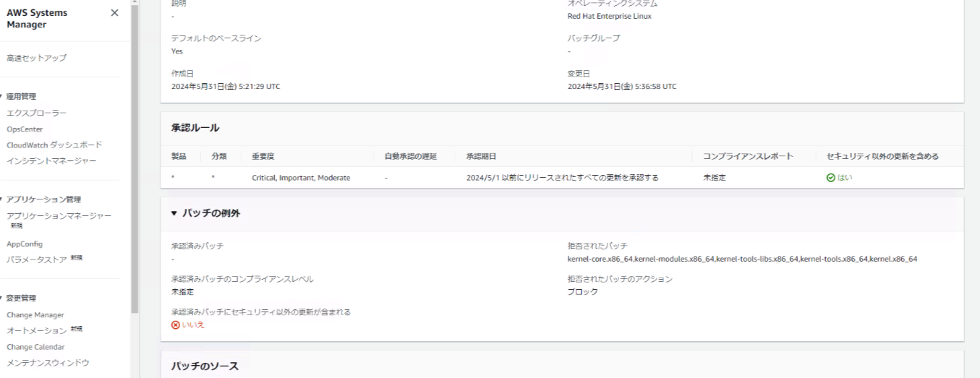The width and height of the screenshot is (980, 378).
Task: Navigate to メンテナンスウィンドウ
Action: click(48, 363)
